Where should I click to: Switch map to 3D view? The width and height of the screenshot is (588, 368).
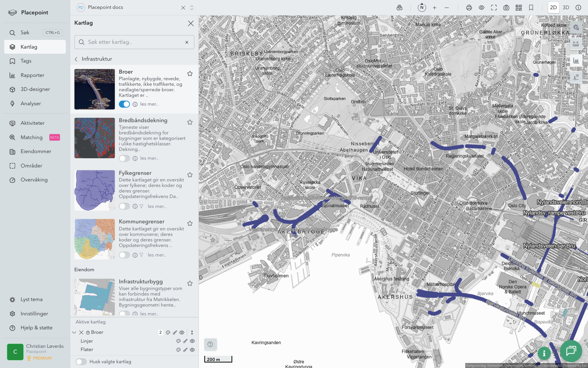pyautogui.click(x=566, y=8)
